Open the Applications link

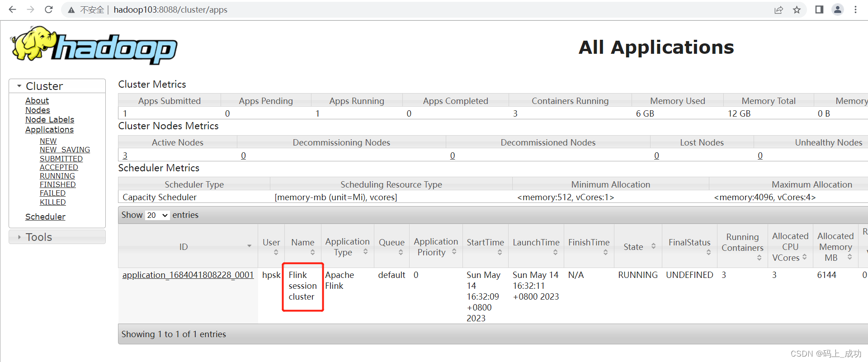[49, 129]
